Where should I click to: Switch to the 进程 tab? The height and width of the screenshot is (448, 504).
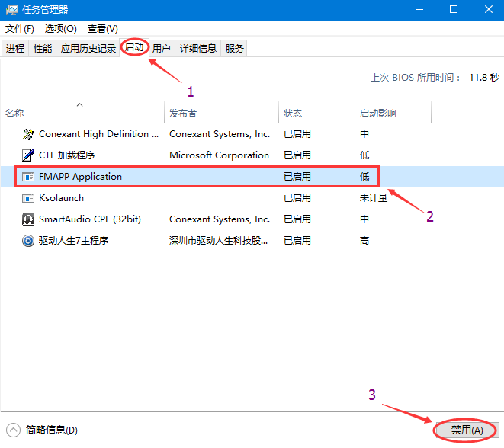point(15,49)
